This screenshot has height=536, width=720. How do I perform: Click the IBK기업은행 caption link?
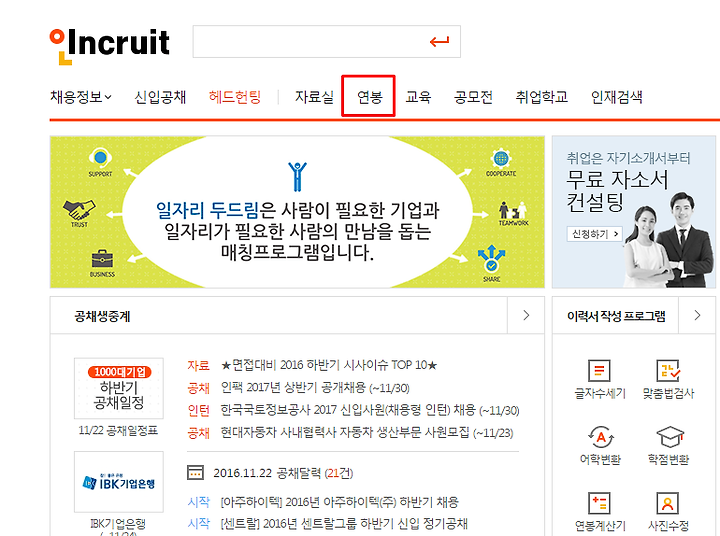(x=118, y=524)
